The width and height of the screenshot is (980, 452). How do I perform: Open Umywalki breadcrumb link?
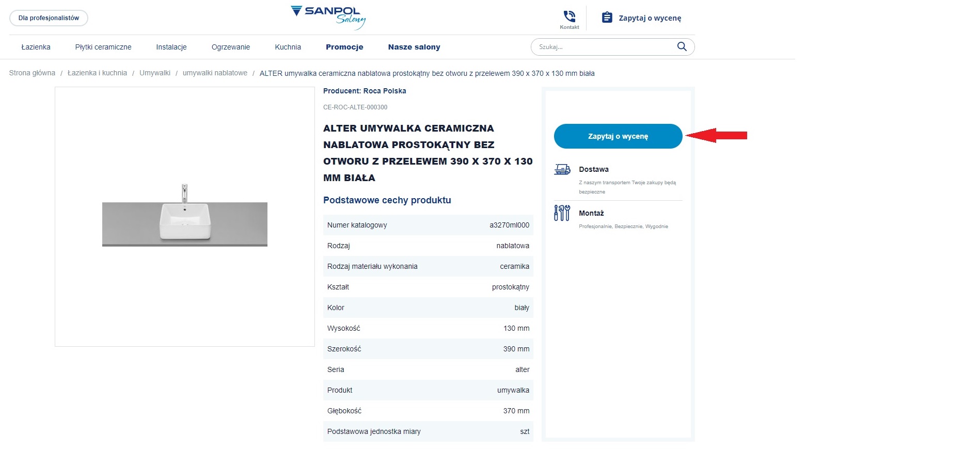(155, 73)
